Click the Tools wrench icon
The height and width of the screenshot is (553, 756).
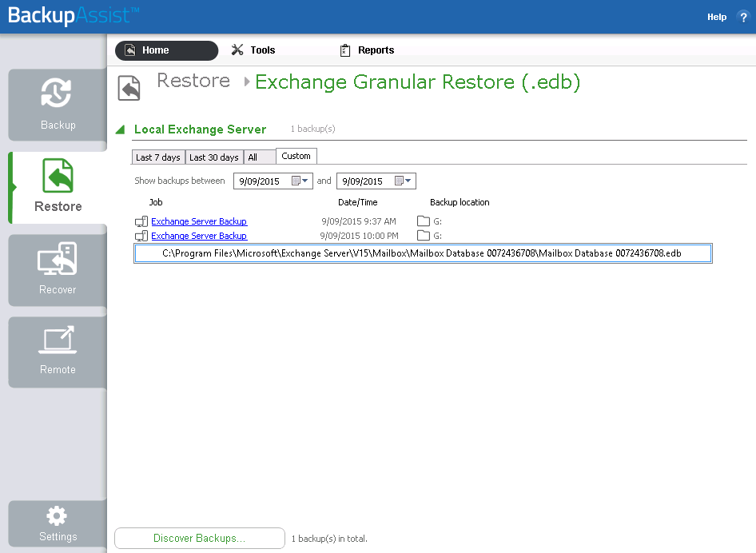click(237, 50)
